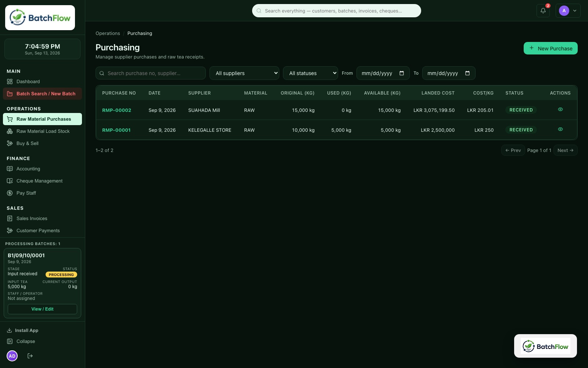Image resolution: width=588 pixels, height=368 pixels.
Task: Click the AD avatar in sidebar footer
Action: click(x=12, y=356)
